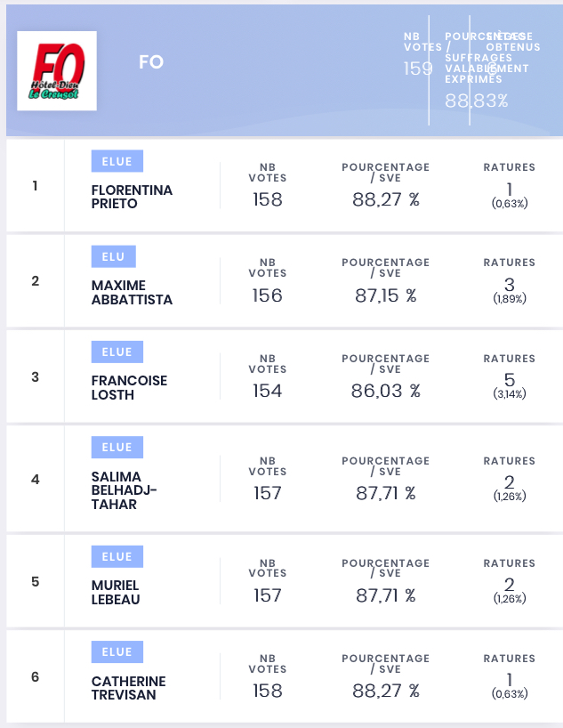Click the 156 votes value for Abbattista

tap(268, 295)
